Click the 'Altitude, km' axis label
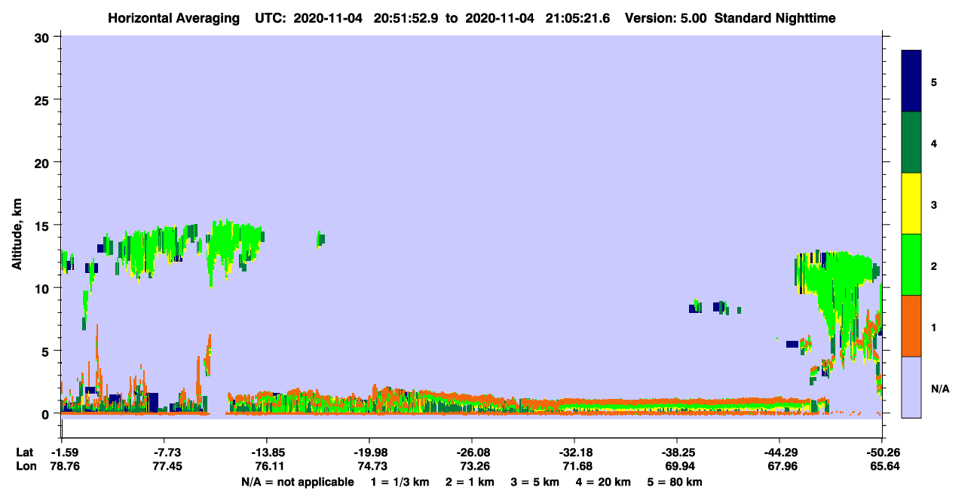Viewport: 980px width, 503px height. pos(16,235)
